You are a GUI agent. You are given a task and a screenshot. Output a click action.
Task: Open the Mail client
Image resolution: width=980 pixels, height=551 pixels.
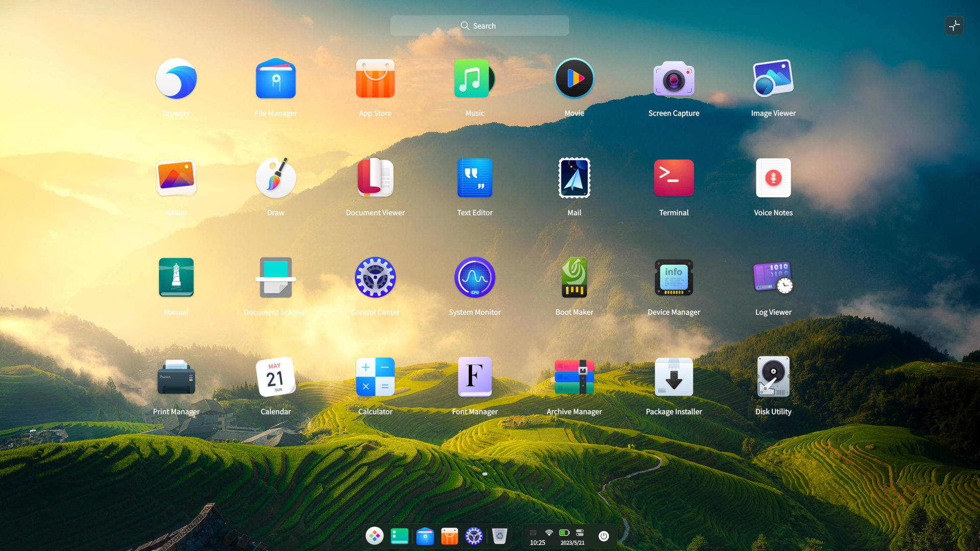[x=574, y=178]
